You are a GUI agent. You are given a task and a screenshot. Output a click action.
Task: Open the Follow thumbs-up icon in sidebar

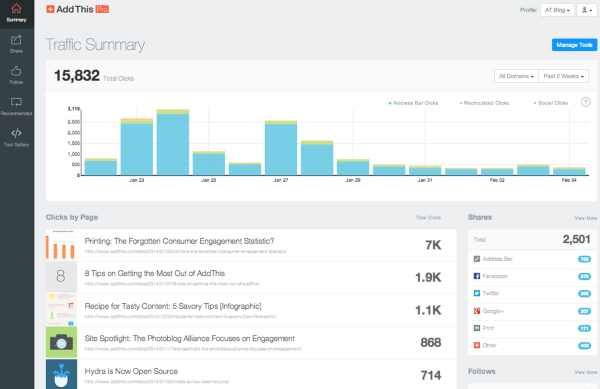click(16, 71)
